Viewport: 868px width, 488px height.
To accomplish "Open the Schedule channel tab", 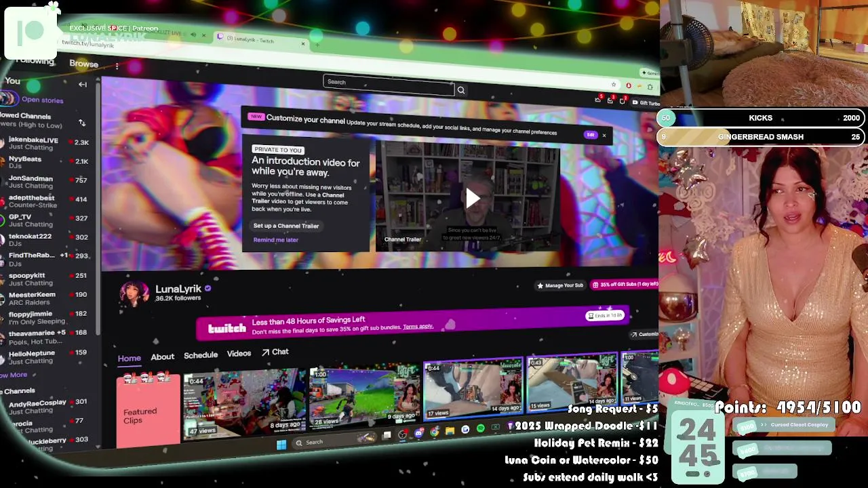I will [x=201, y=355].
